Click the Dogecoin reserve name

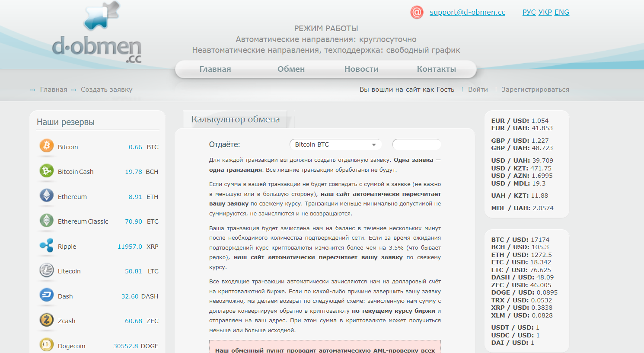coord(71,346)
